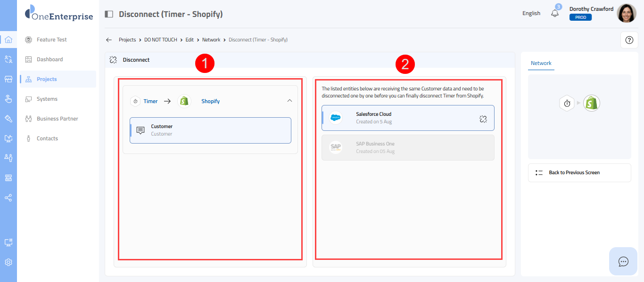
Task: Open the chat bubble widget
Action: tap(623, 261)
